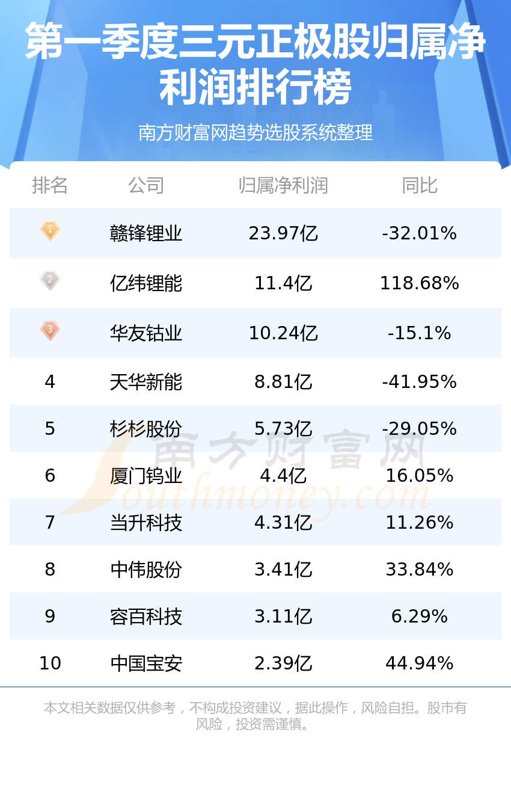The image size is (511, 812).
Task: Select the 公司 column header
Action: [x=146, y=185]
